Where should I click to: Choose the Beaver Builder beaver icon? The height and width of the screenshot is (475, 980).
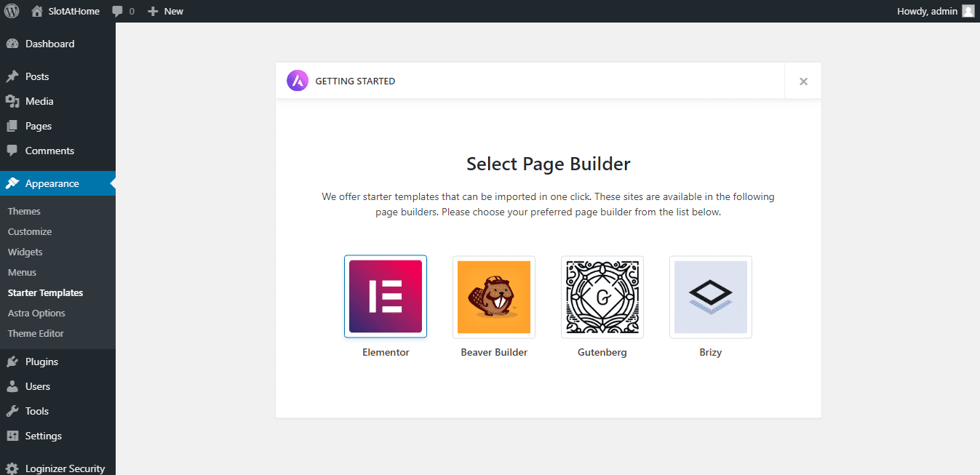[x=493, y=297]
